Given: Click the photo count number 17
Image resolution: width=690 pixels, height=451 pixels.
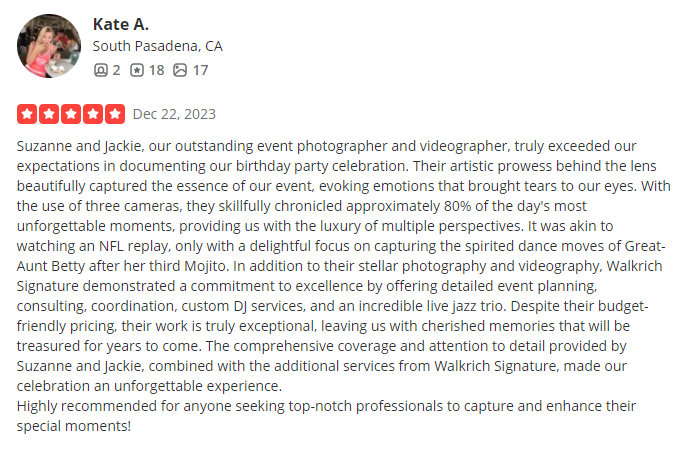Looking at the screenshot, I should (200, 70).
